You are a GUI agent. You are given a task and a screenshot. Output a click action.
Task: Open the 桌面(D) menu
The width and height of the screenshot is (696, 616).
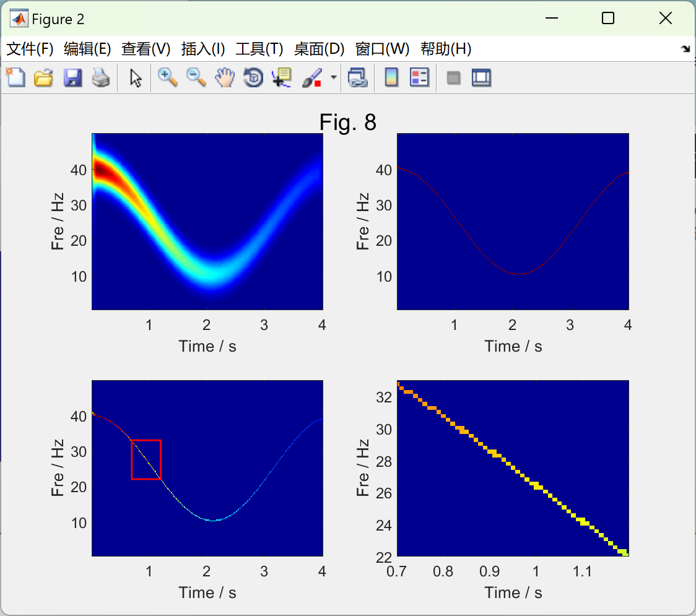point(319,49)
